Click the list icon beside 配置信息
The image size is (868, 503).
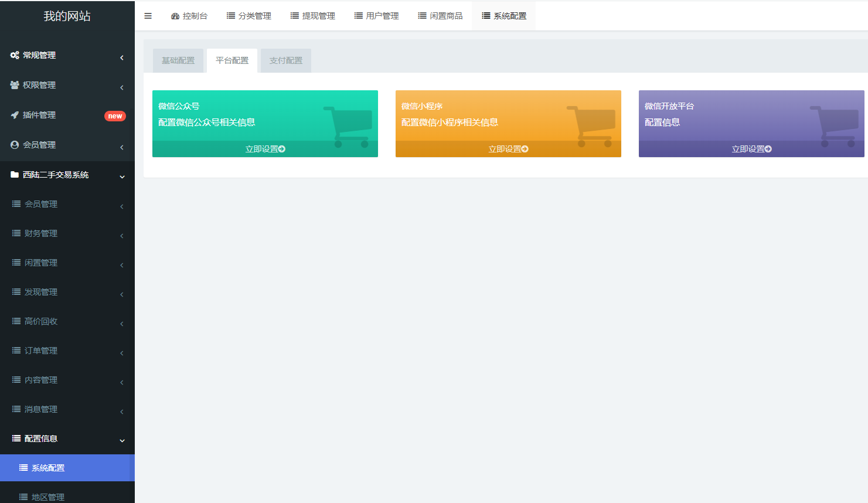(x=16, y=439)
